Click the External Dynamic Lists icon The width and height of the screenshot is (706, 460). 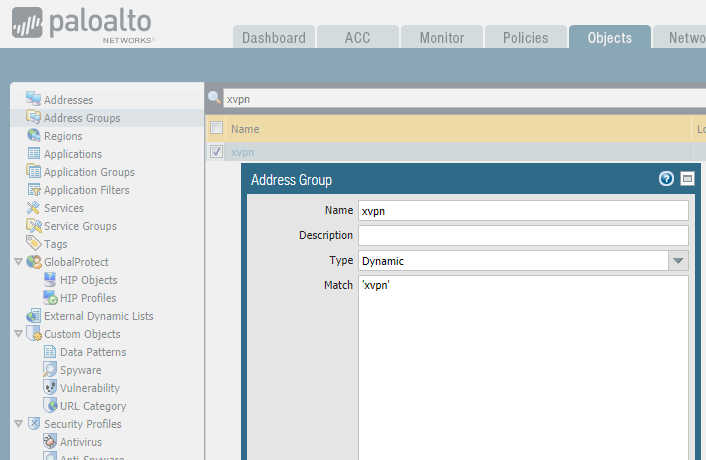pos(34,315)
